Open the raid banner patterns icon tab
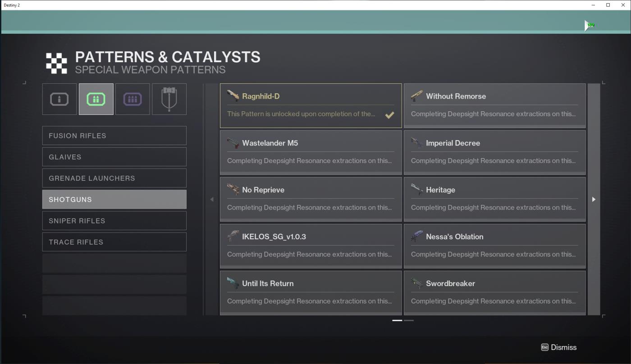Image resolution: width=631 pixels, height=364 pixels. coord(169,99)
